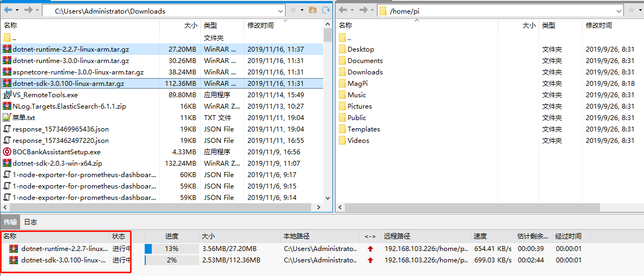Switch to the 日志 tab

pos(30,222)
